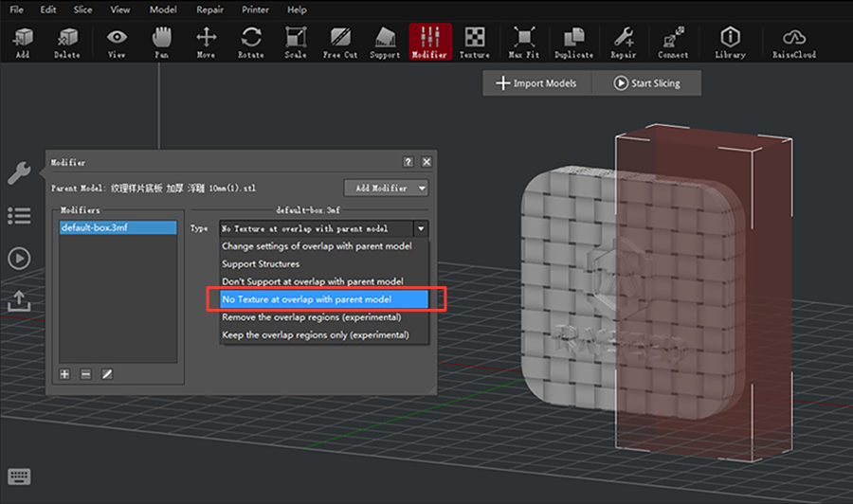The image size is (853, 504).
Task: Activate the Rotate tool
Action: (x=251, y=42)
